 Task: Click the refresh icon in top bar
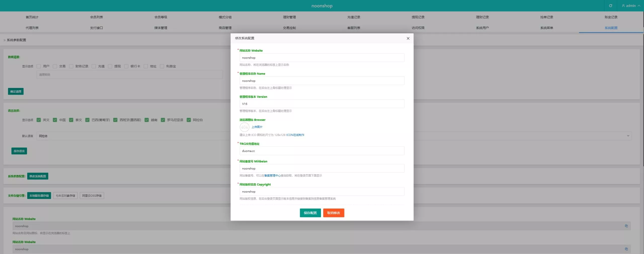pos(610,6)
